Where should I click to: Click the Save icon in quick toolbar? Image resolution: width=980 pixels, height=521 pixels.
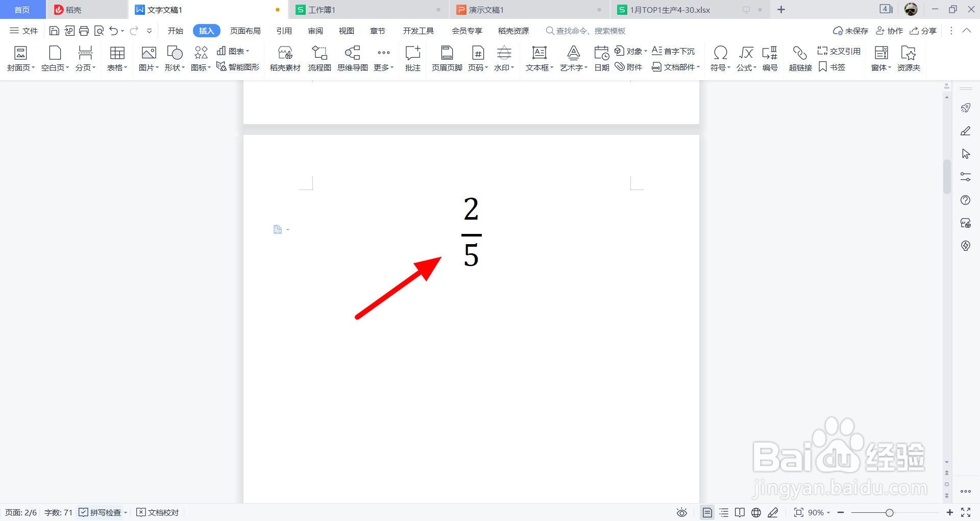(54, 31)
